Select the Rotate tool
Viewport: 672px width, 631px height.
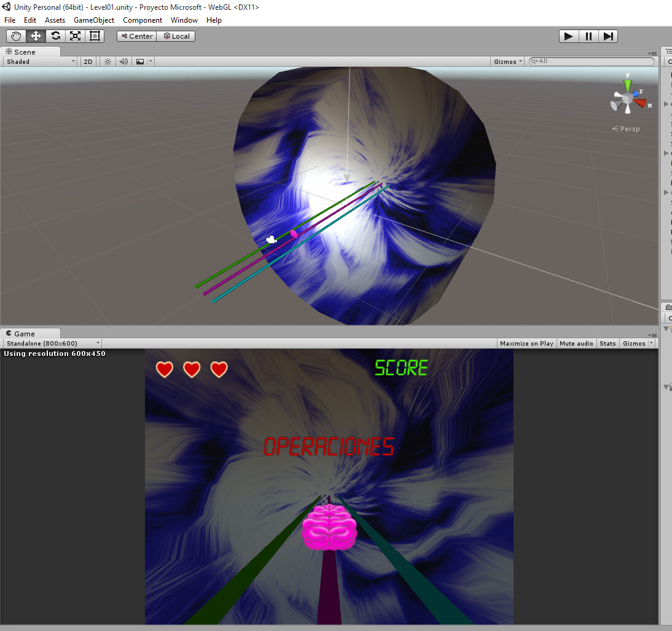(55, 36)
